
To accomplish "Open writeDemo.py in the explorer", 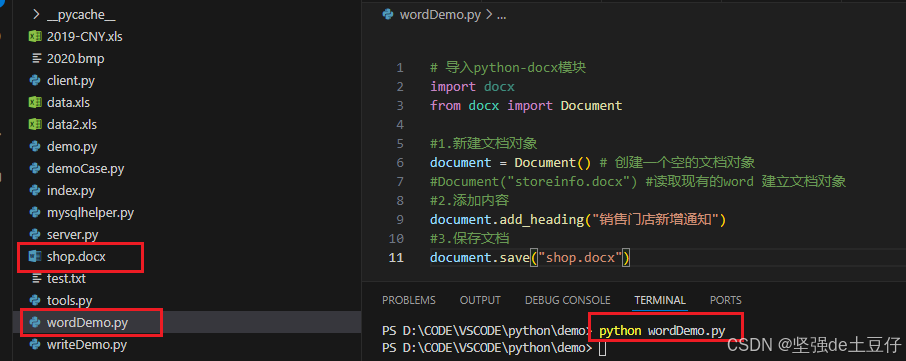I will (87, 345).
